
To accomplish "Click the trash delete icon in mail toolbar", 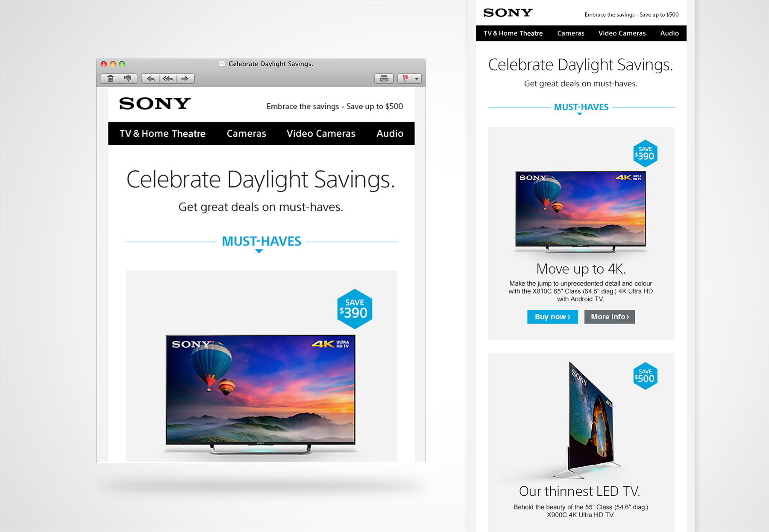I will click(110, 79).
